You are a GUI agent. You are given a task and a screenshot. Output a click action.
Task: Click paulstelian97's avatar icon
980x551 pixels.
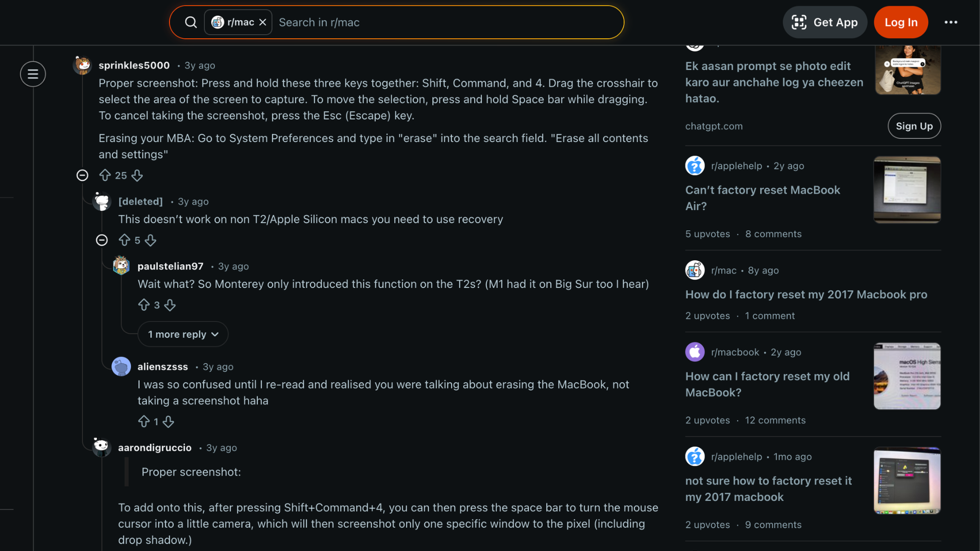tap(121, 265)
